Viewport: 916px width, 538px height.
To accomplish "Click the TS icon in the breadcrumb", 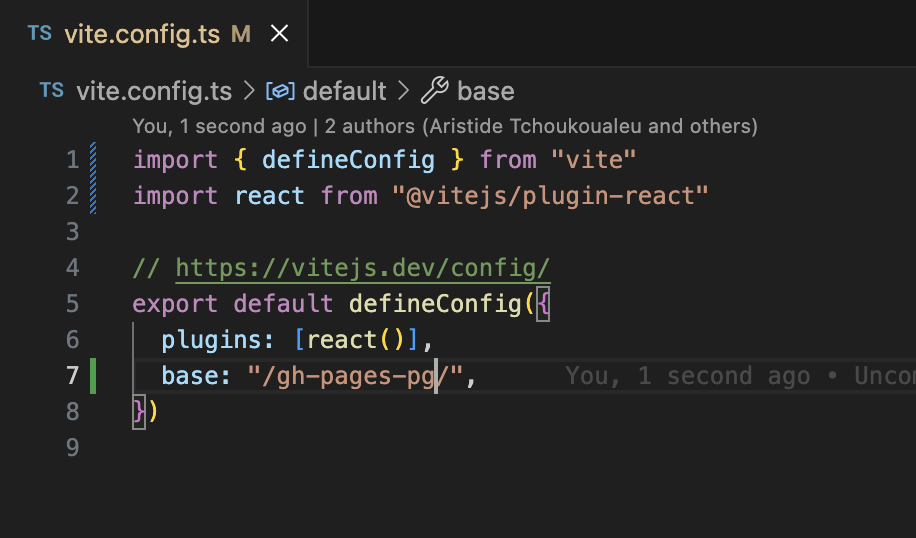I will [x=51, y=91].
